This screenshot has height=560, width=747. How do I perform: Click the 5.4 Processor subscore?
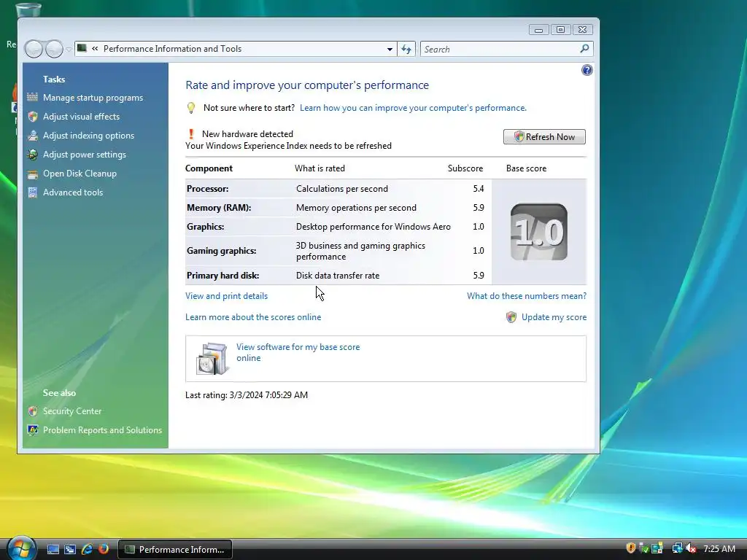click(x=479, y=189)
